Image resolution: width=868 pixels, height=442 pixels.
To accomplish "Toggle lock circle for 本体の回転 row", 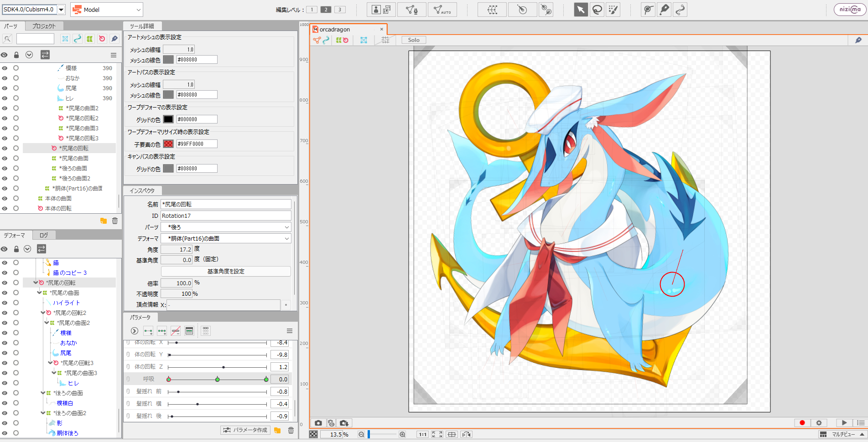I will click(x=16, y=209).
